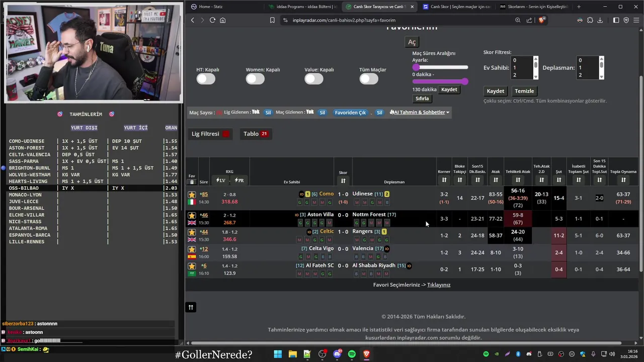Open match minute link *85

204,195
